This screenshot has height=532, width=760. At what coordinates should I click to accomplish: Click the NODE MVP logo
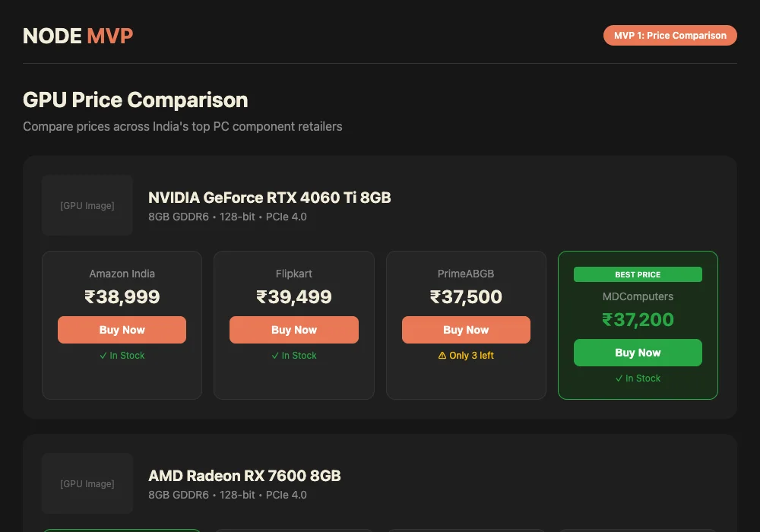pyautogui.click(x=78, y=36)
